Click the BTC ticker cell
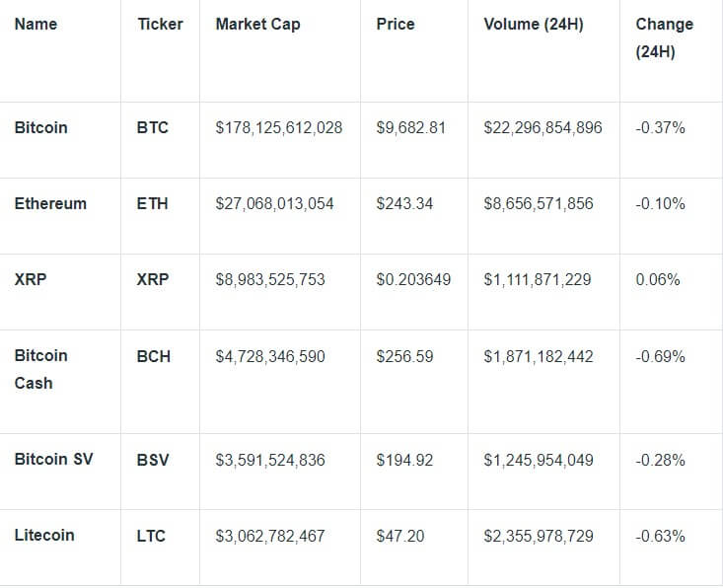Image resolution: width=723 pixels, height=588 pixels. pos(153,127)
